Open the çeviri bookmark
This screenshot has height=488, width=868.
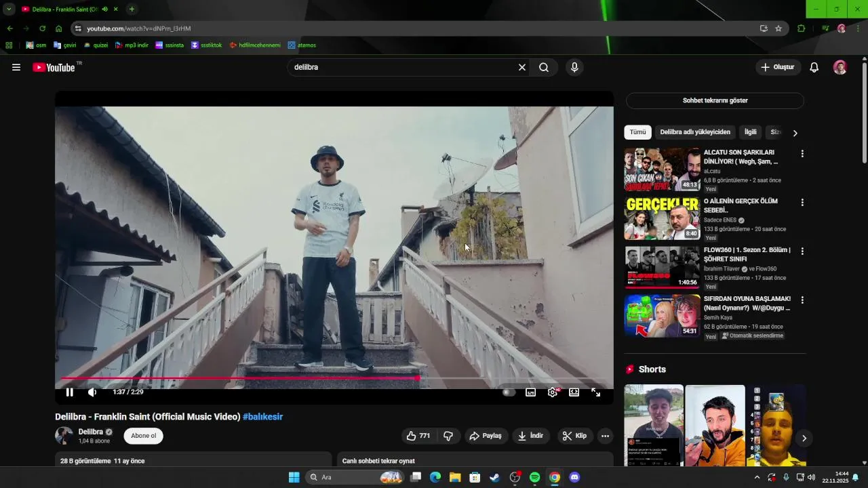66,45
